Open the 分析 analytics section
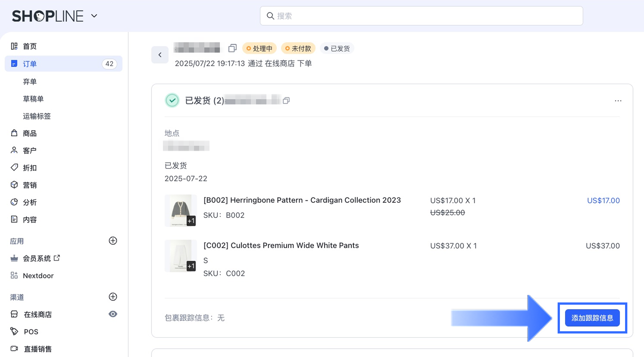The image size is (644, 357). click(x=30, y=202)
